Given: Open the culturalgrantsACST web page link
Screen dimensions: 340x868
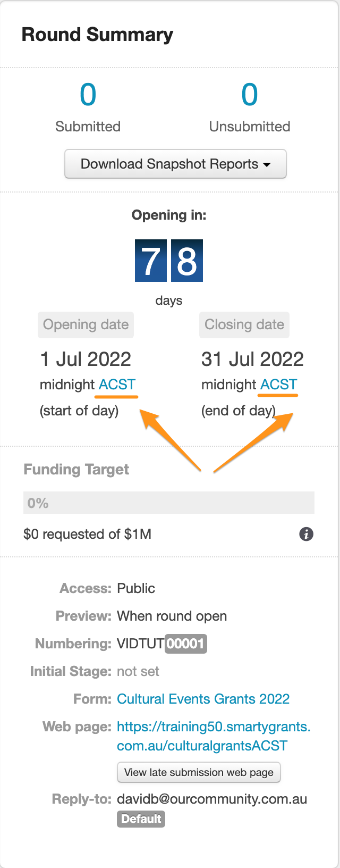Looking at the screenshot, I should click(x=214, y=736).
